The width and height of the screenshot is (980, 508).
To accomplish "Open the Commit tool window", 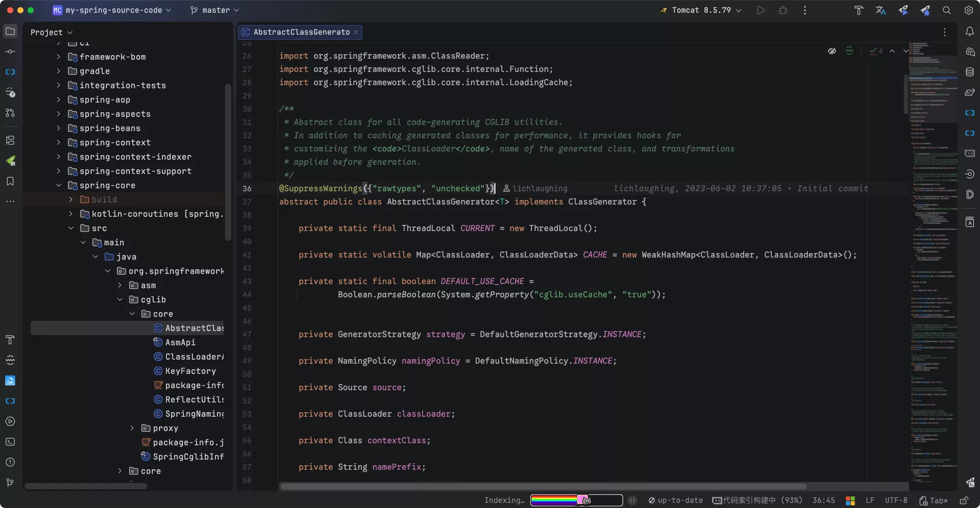I will tap(10, 52).
